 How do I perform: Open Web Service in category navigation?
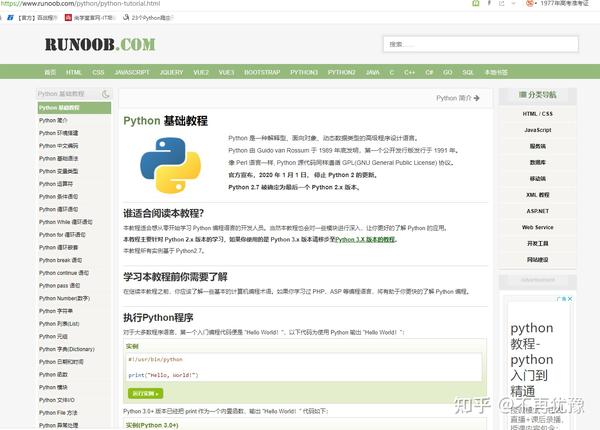(538, 227)
